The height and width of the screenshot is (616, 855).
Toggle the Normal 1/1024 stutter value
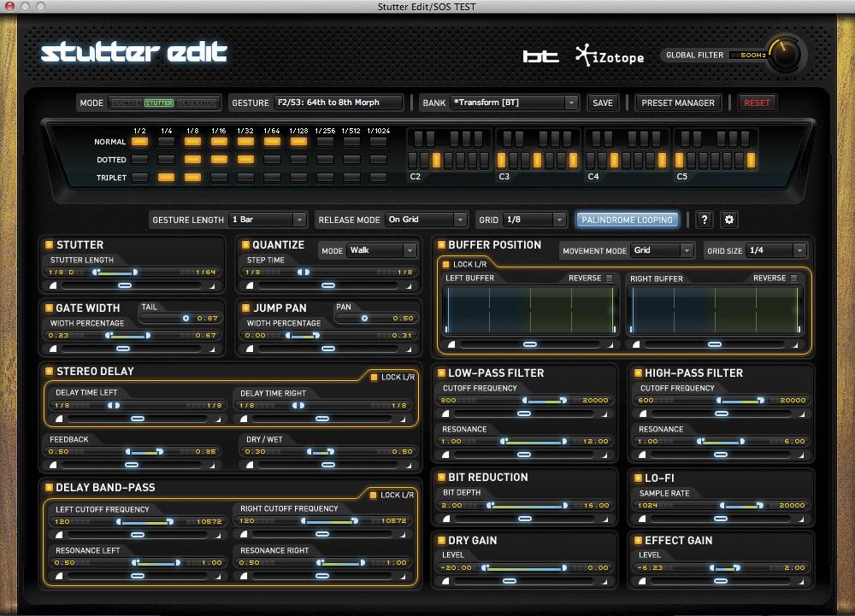[379, 142]
